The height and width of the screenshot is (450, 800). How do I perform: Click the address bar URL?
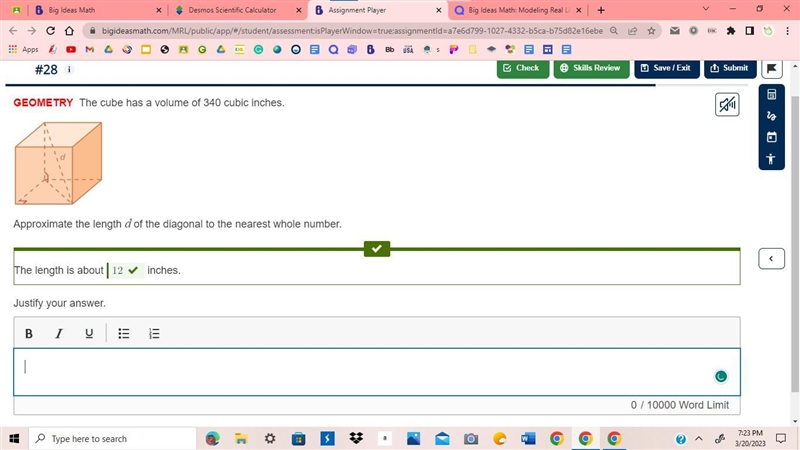point(352,31)
